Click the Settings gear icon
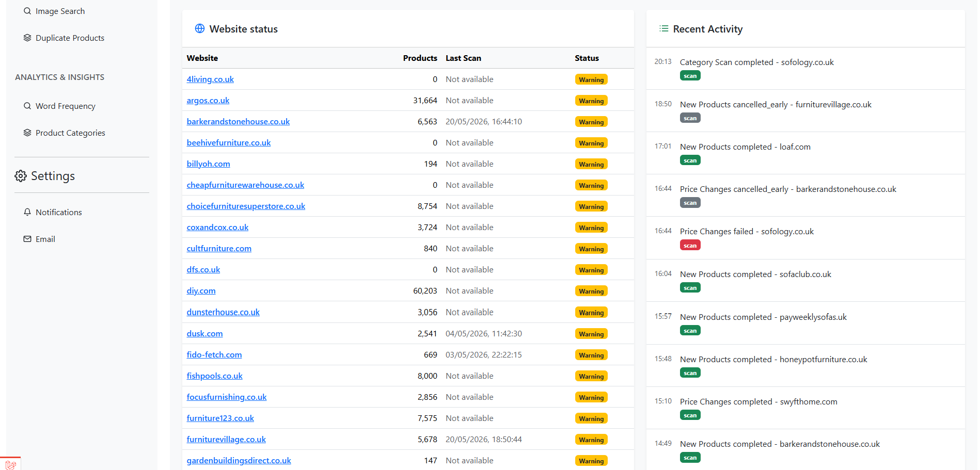The height and width of the screenshot is (470, 980). pos(21,176)
